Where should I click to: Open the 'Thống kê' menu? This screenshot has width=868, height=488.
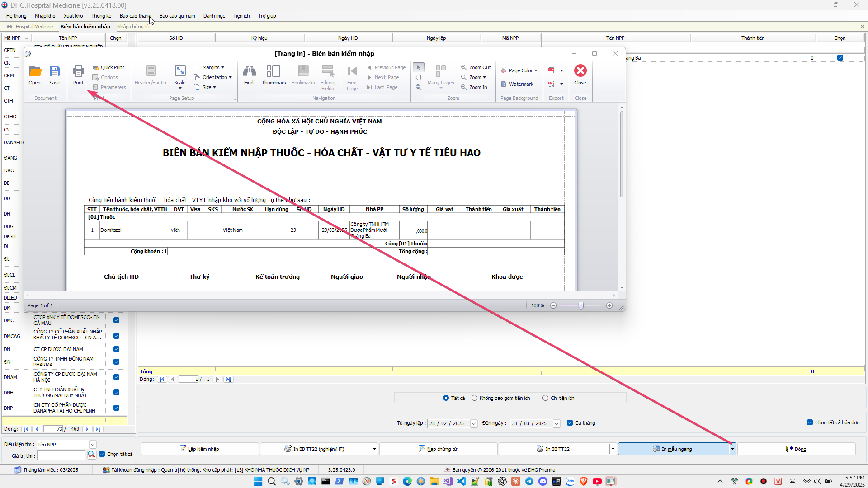[101, 16]
